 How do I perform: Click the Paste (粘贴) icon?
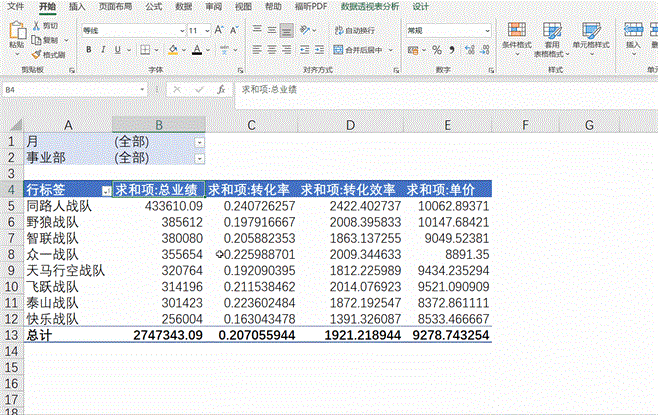(16, 34)
